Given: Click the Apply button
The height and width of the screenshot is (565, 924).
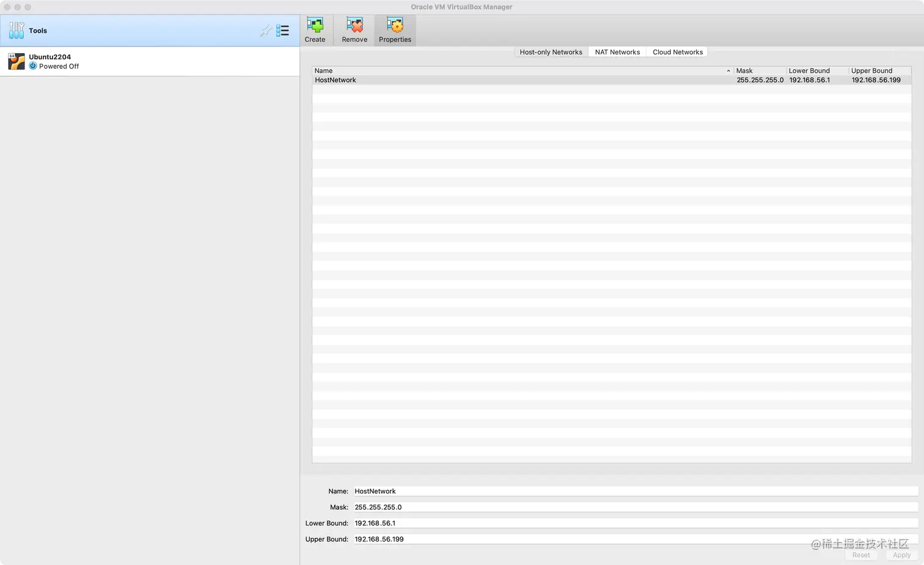Looking at the screenshot, I should click(x=901, y=555).
